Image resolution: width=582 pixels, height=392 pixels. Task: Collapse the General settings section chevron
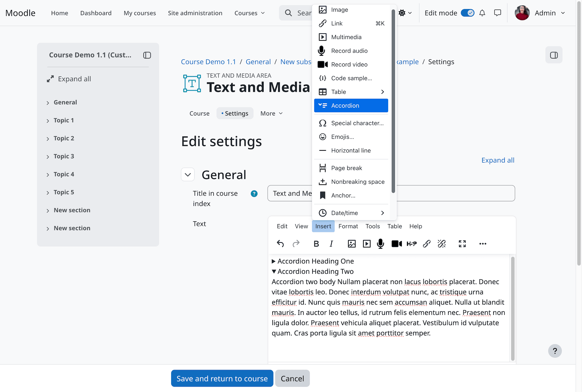pos(188,175)
